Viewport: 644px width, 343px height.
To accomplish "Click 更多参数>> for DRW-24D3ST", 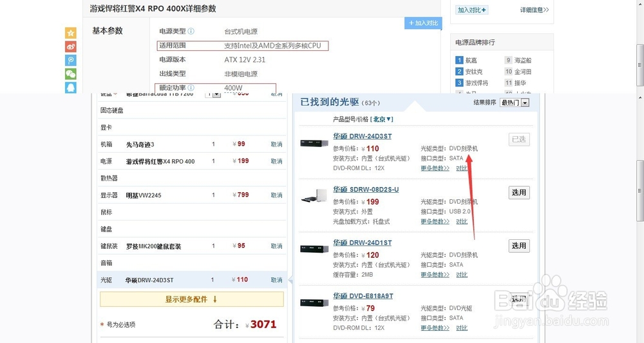I will pyautogui.click(x=435, y=168).
